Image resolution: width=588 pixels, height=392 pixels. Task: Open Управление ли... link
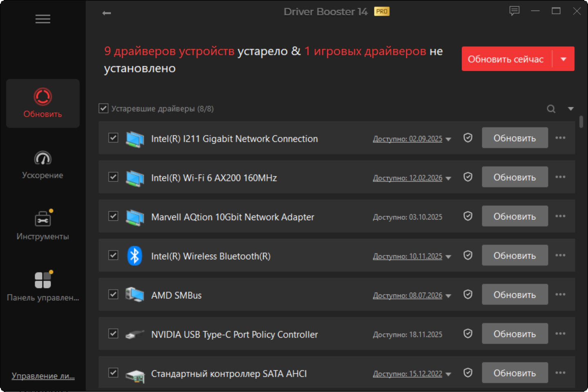point(43,376)
